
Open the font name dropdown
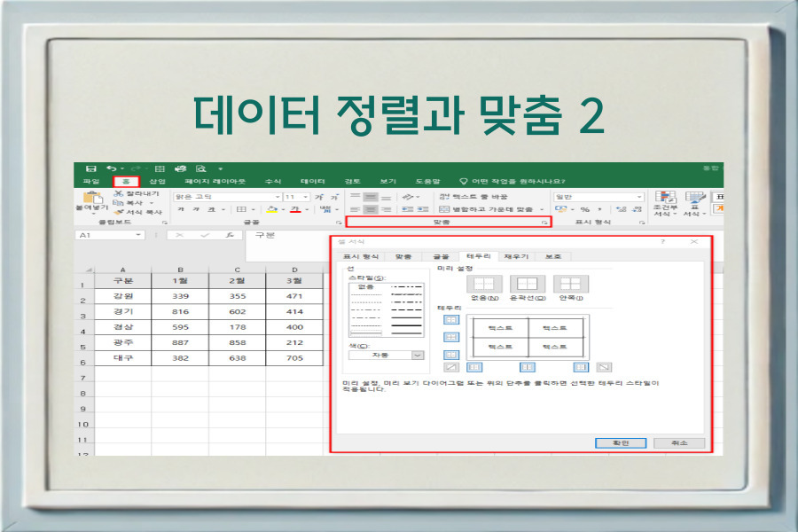coord(278,197)
